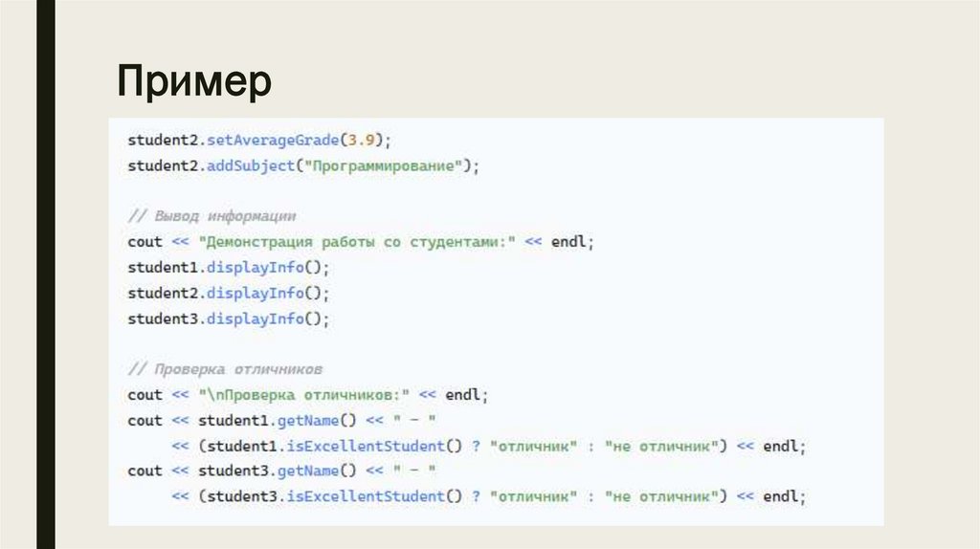Image resolution: width=980 pixels, height=549 pixels.
Task: Click the slide title "Пример"
Action: tap(194, 82)
